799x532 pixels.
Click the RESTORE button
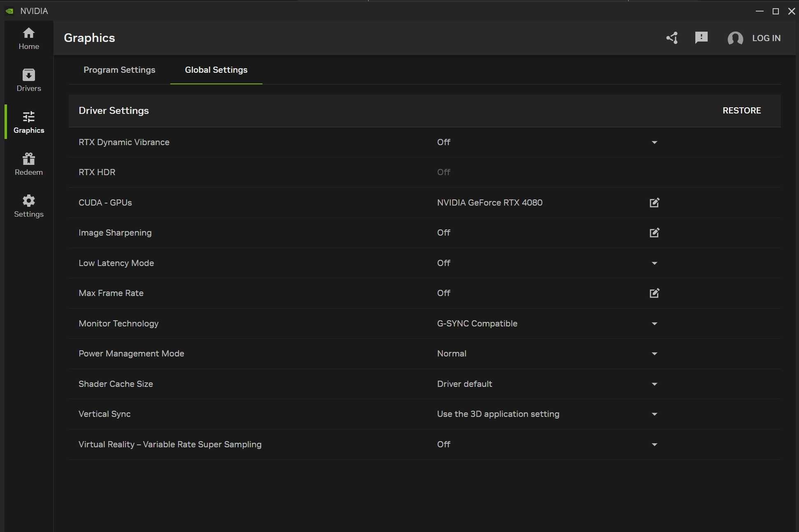[742, 110]
